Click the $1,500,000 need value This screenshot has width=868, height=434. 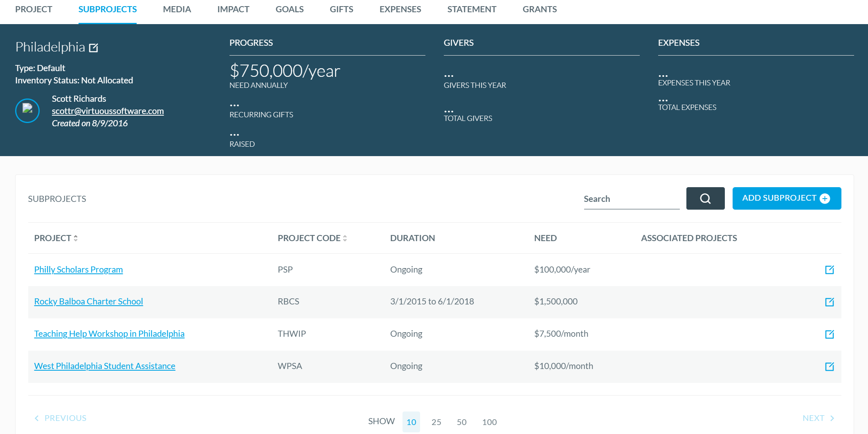(x=556, y=302)
